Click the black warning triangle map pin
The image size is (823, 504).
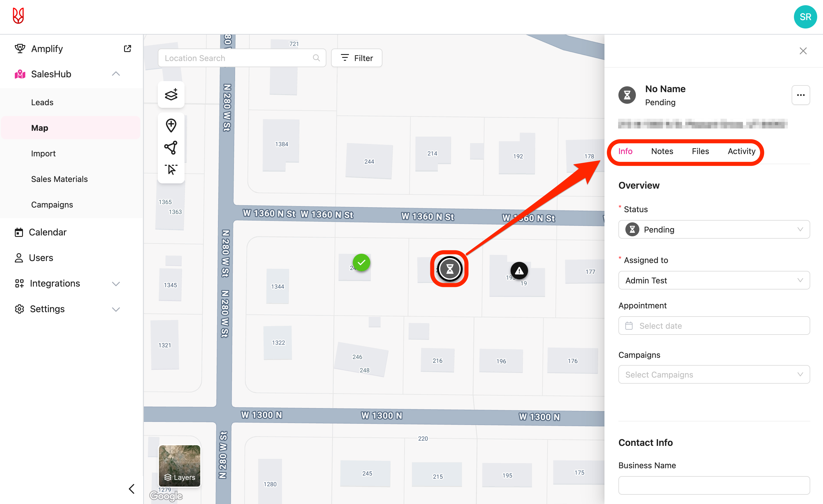519,271
